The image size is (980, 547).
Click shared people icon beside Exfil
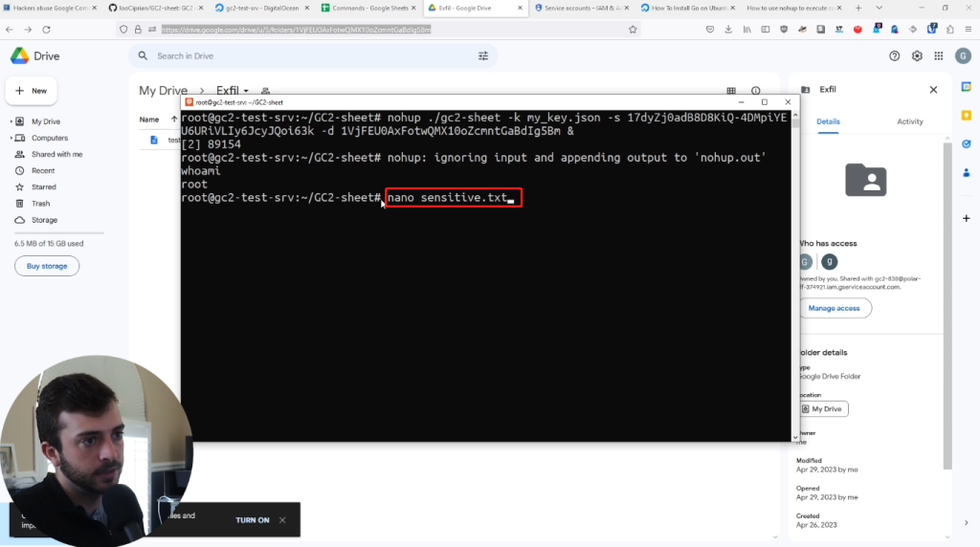coord(266,91)
